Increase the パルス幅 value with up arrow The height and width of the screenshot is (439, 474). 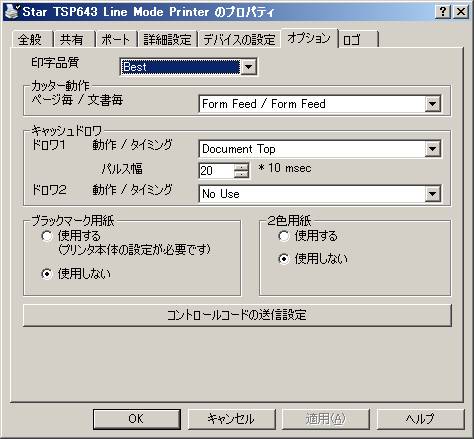click(x=241, y=167)
